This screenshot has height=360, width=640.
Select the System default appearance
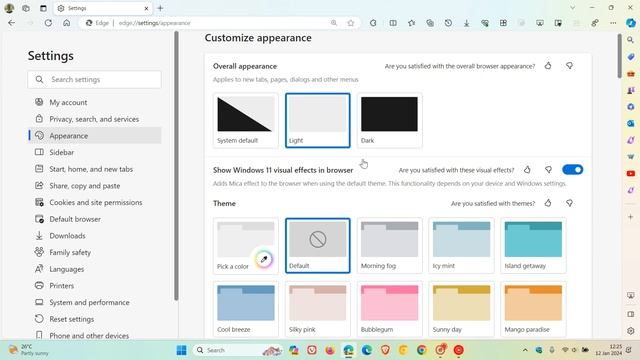point(245,120)
